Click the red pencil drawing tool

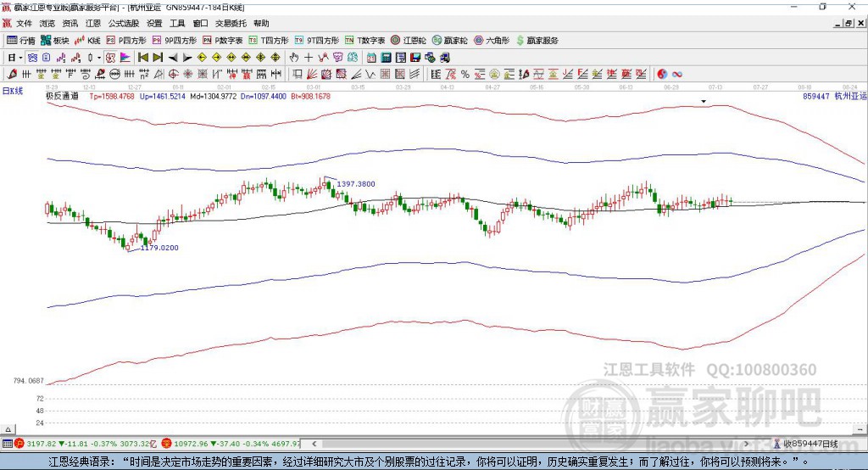(12, 75)
